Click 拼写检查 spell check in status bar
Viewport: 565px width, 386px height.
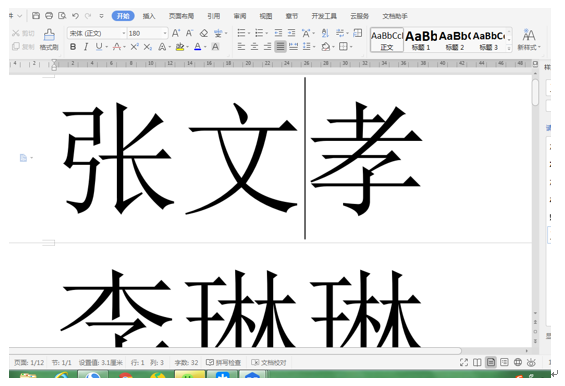(223, 362)
